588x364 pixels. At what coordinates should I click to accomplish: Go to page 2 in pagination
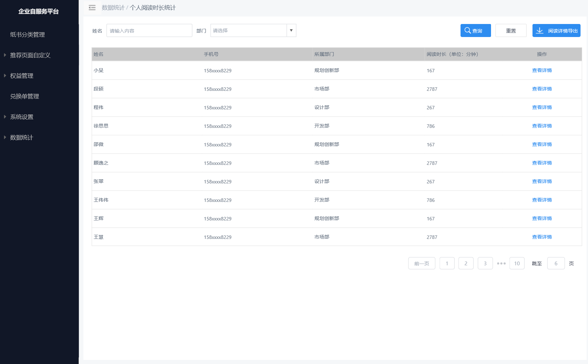click(x=466, y=263)
